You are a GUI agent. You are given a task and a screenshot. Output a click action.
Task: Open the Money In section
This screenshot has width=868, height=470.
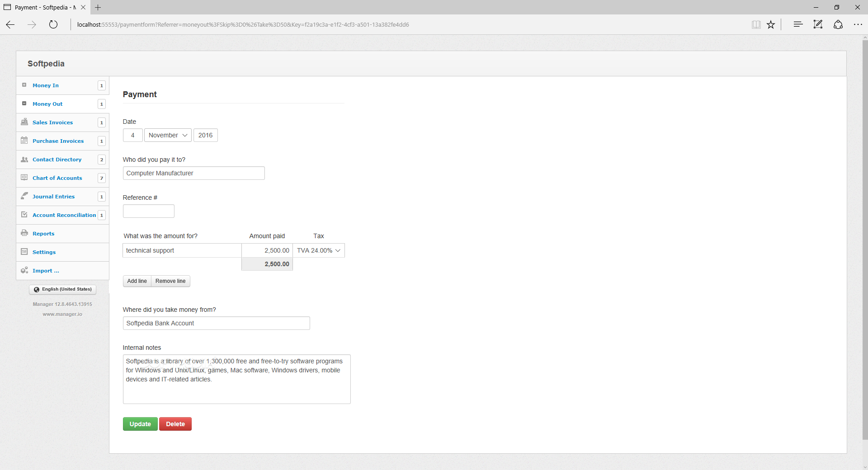pos(46,85)
